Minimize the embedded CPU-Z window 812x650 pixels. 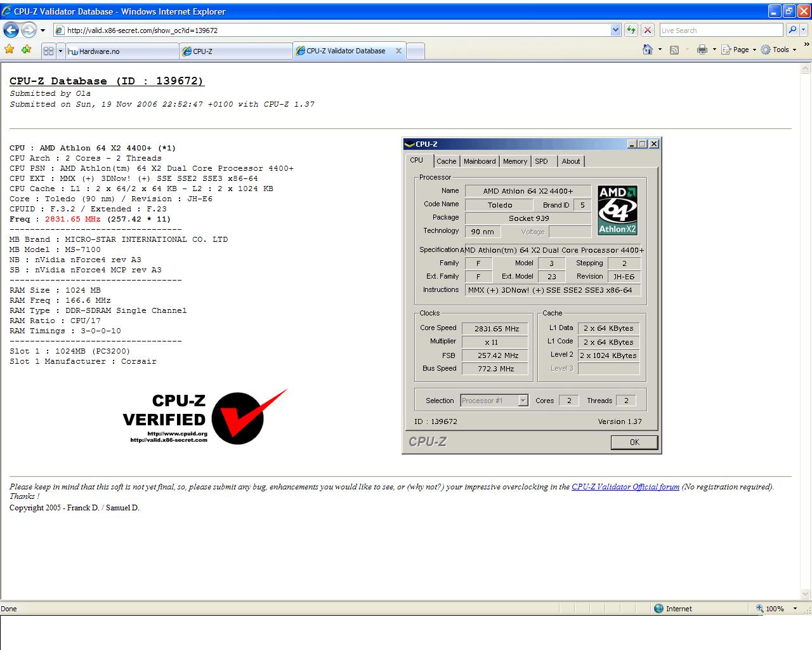632,144
